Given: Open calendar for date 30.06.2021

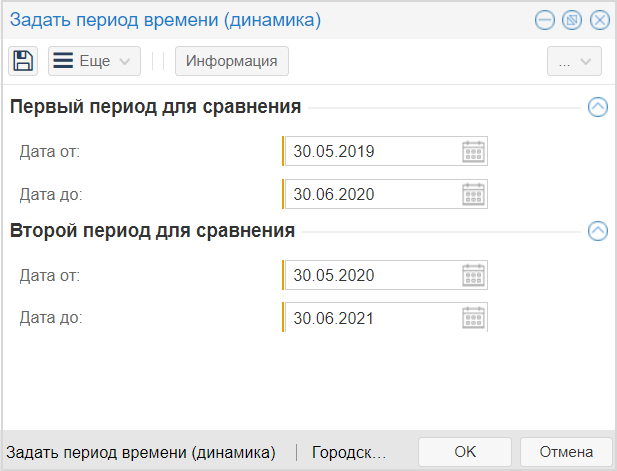Looking at the screenshot, I should [473, 318].
